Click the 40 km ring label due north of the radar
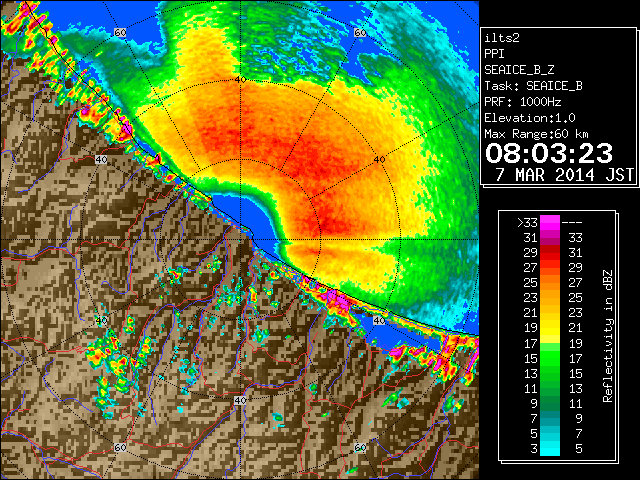The width and height of the screenshot is (640, 480). [x=240, y=80]
